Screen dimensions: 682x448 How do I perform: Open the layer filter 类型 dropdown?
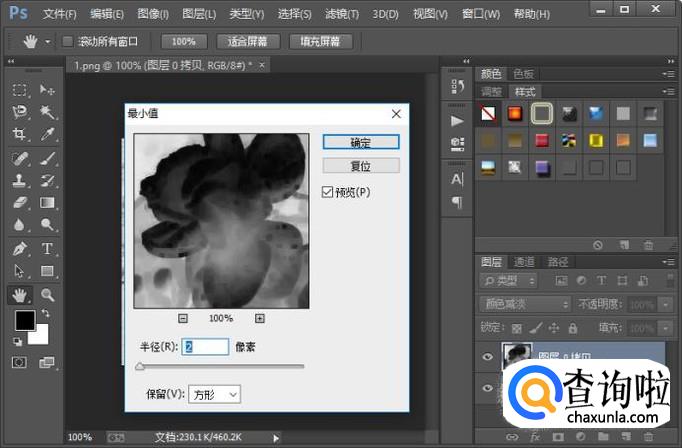coord(508,281)
